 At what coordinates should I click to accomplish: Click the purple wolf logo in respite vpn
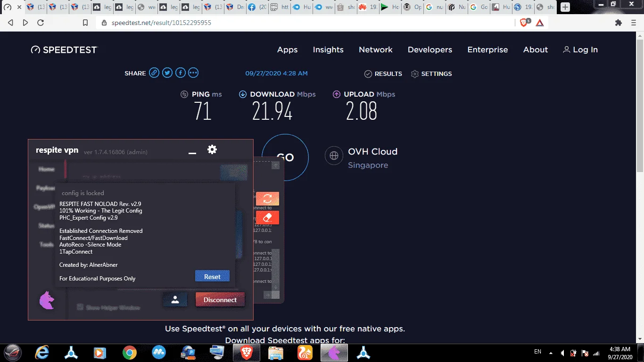pos(47,300)
